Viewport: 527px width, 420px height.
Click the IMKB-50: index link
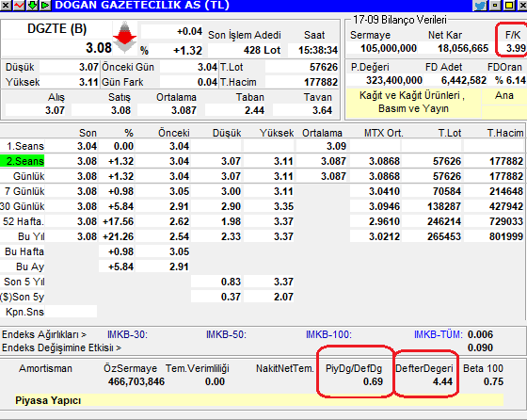point(226,334)
